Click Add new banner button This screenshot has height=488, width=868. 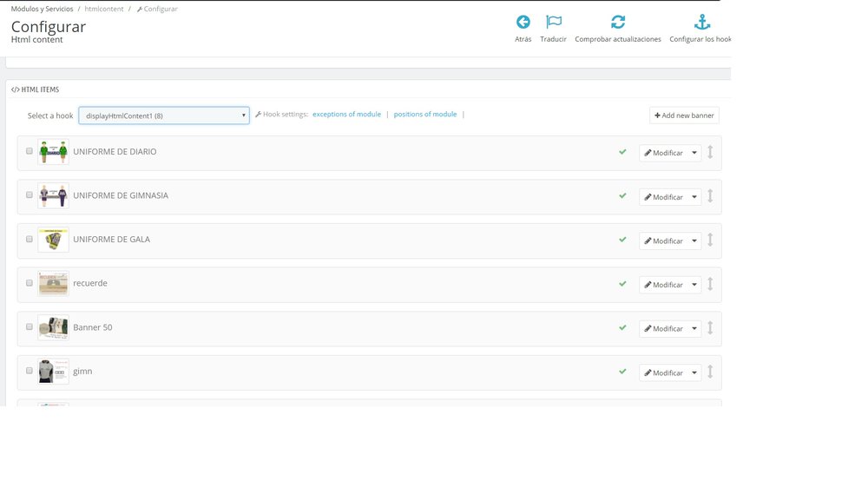(x=684, y=115)
